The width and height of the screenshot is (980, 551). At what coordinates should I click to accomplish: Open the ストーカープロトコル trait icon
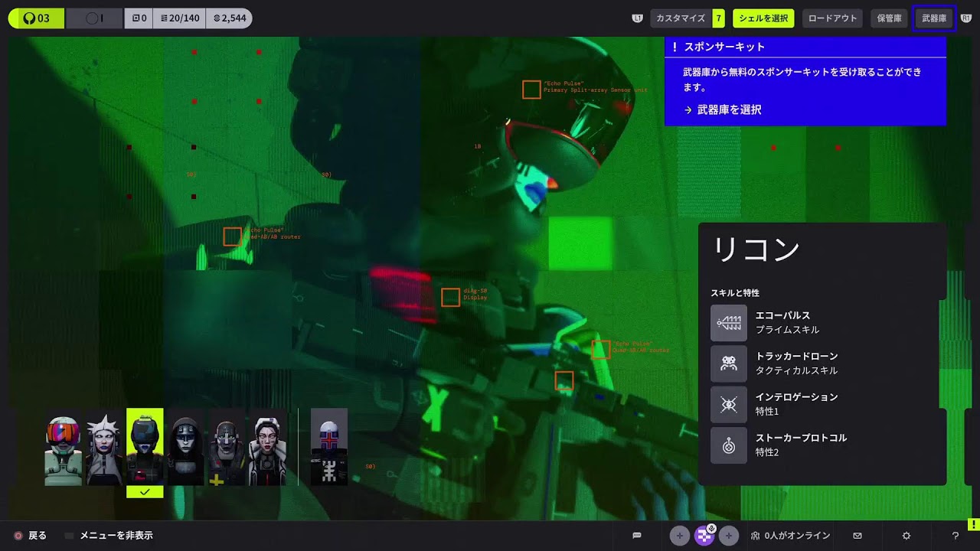coord(729,445)
